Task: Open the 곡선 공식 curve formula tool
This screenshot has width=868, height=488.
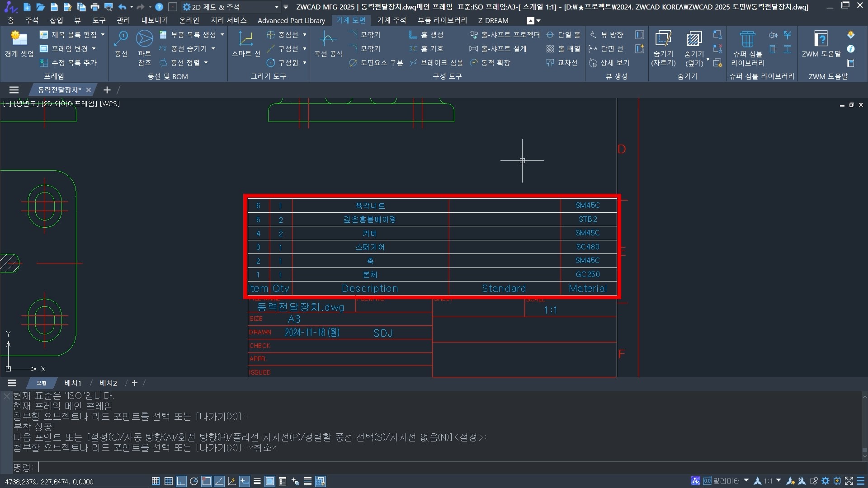Action: coord(328,39)
